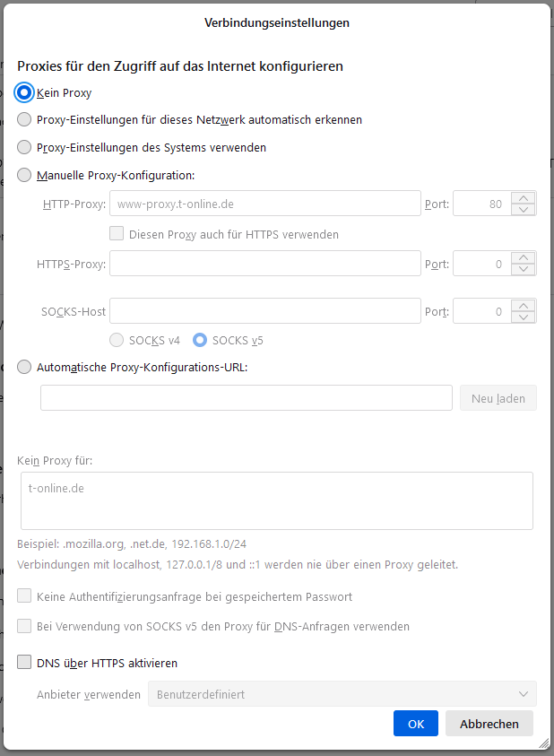
Task: Cancel the dialog with Abbrechen
Action: (489, 724)
